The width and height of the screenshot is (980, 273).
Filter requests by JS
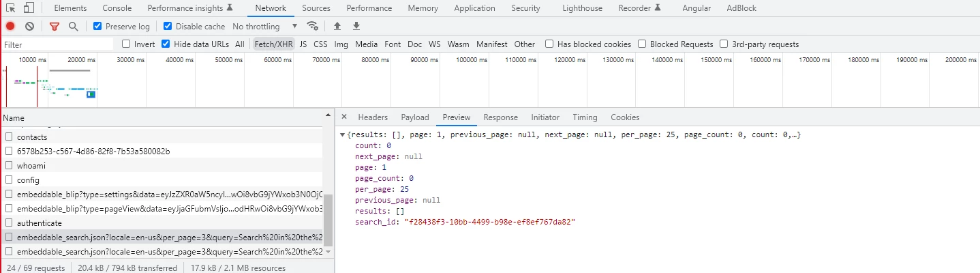pos(303,44)
